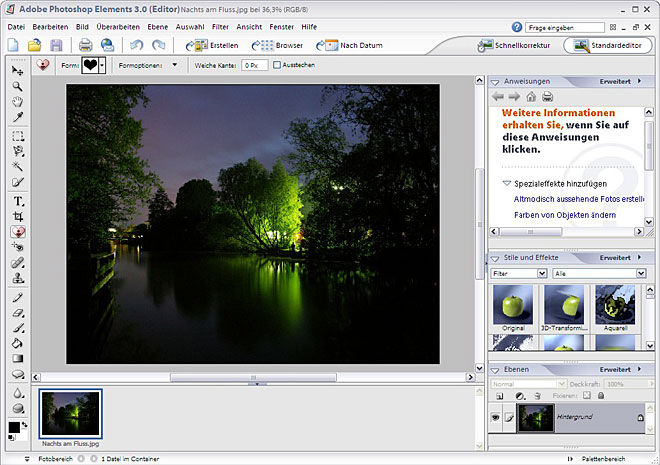Click the Standardeditor button

click(x=608, y=45)
